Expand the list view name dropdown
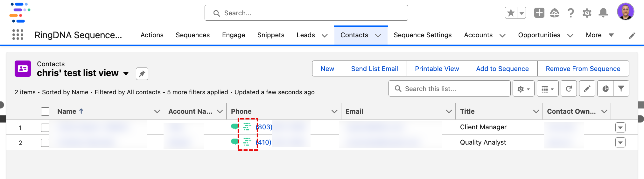The image size is (644, 179). point(126,74)
